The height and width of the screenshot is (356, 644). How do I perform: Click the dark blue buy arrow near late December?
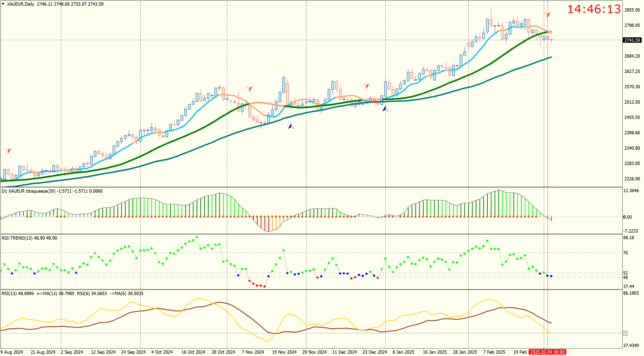click(x=385, y=109)
